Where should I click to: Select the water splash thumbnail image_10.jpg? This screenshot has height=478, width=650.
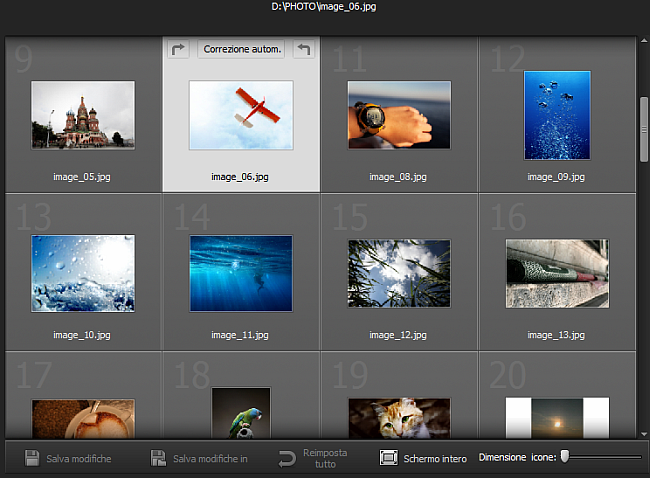pos(83,274)
